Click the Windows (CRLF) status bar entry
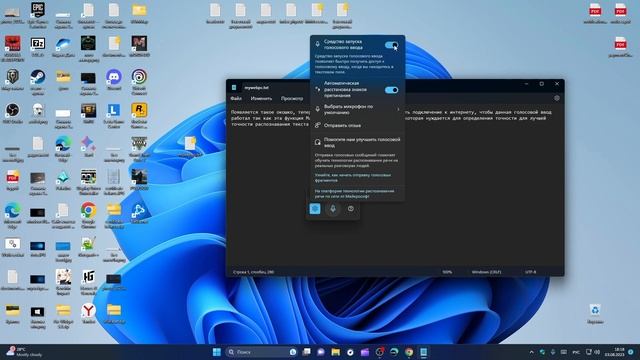 pos(486,271)
